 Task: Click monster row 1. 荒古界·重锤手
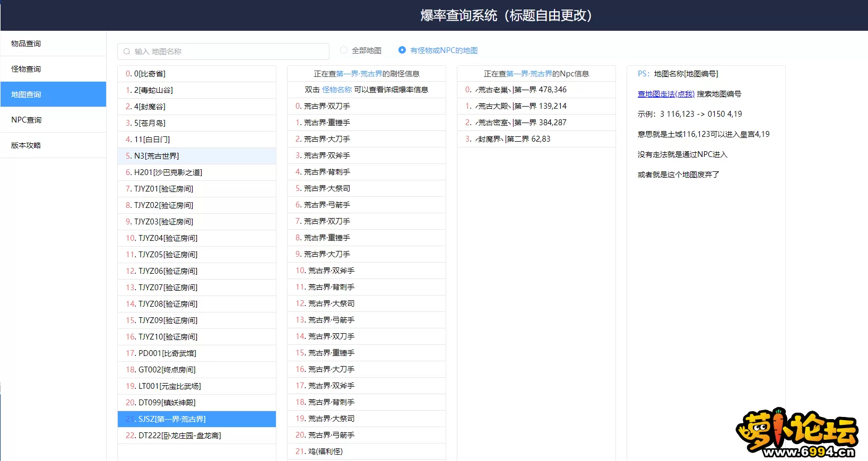[x=367, y=123]
